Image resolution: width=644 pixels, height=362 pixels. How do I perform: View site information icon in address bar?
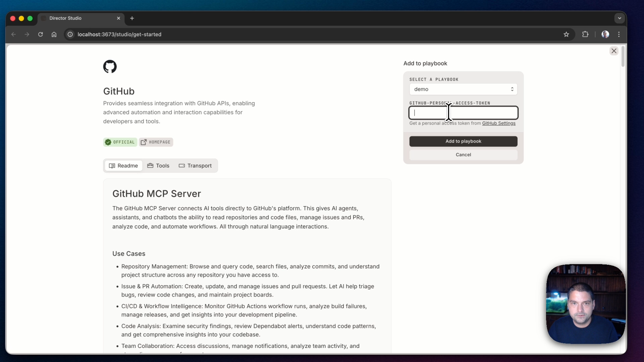70,34
